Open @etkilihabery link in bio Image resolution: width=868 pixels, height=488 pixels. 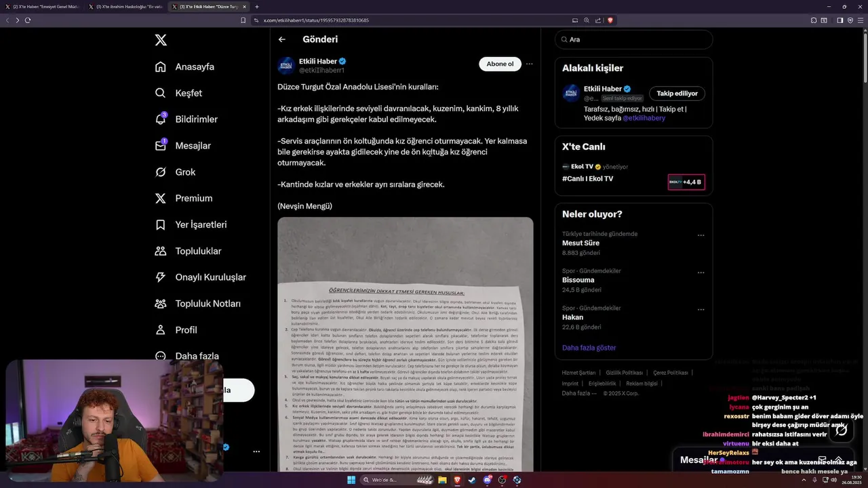pyautogui.click(x=644, y=118)
